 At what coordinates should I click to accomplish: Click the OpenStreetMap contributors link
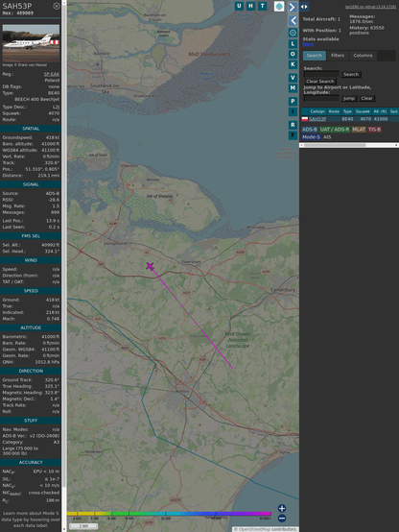pyautogui.click(x=266, y=529)
